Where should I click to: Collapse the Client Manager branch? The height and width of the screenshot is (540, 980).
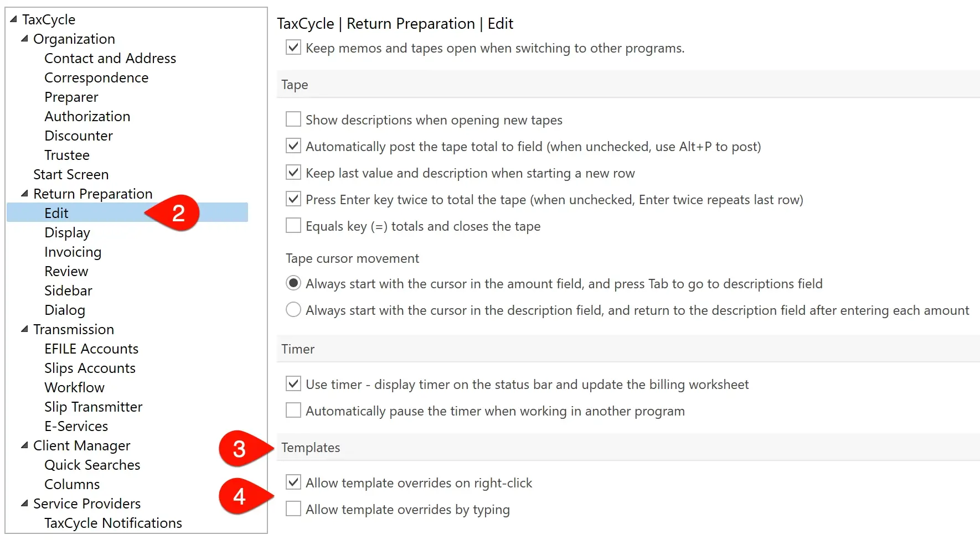24,445
